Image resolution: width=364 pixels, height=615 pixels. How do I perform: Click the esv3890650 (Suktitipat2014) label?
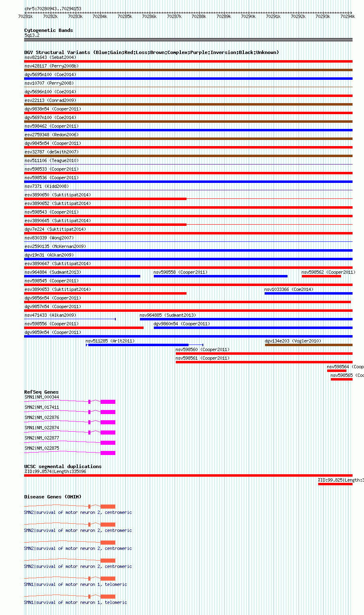[58, 195]
